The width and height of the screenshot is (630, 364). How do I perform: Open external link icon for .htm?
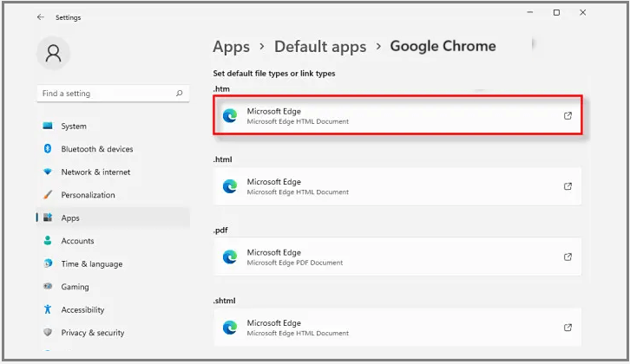click(x=568, y=115)
